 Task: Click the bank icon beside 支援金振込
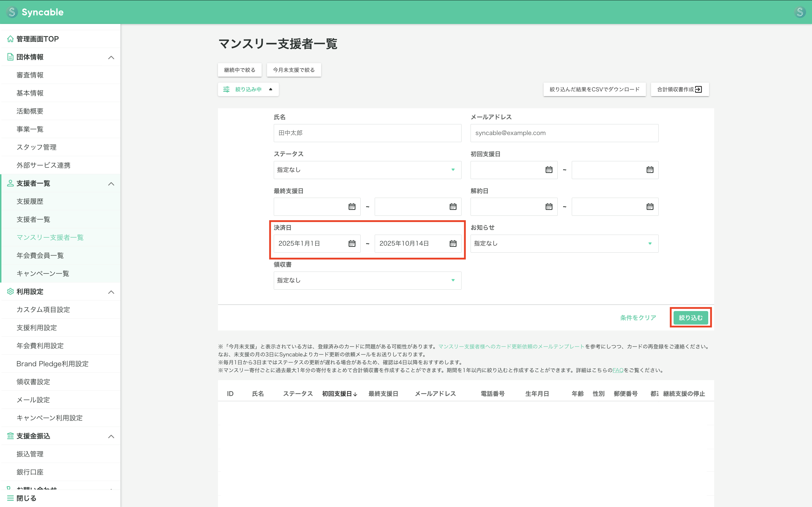10,436
